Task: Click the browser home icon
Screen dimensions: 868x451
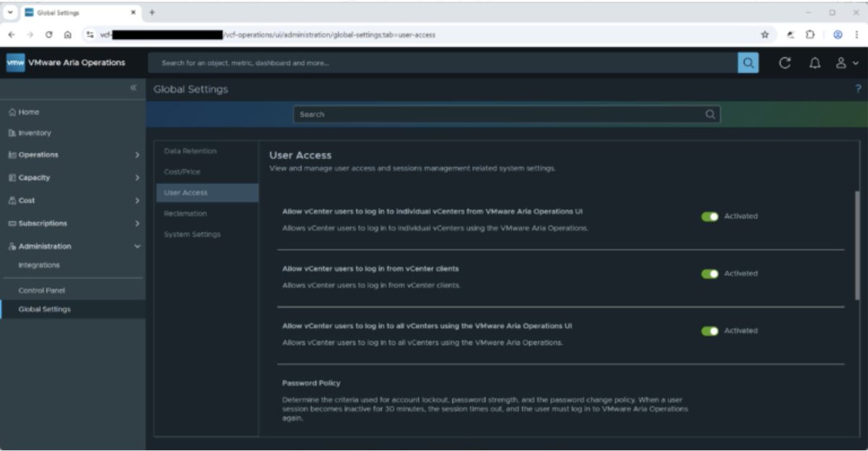Action: (x=67, y=34)
